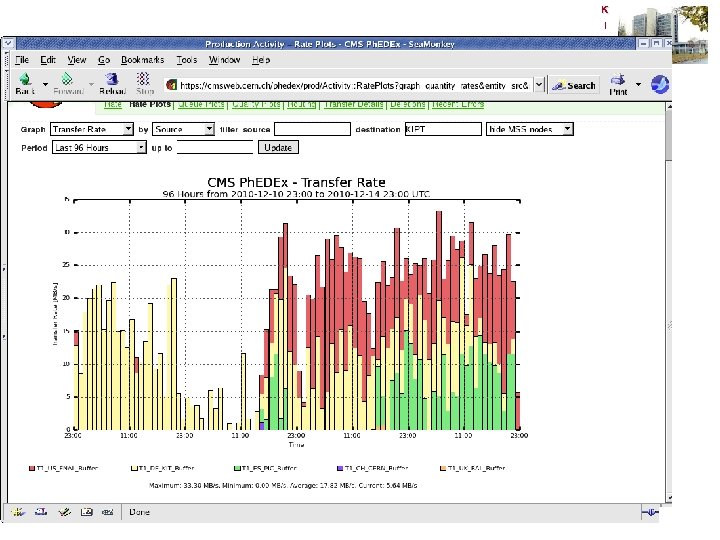Open the Print options dropdown arrow
This screenshot has width=720, height=540.
(x=638, y=84)
